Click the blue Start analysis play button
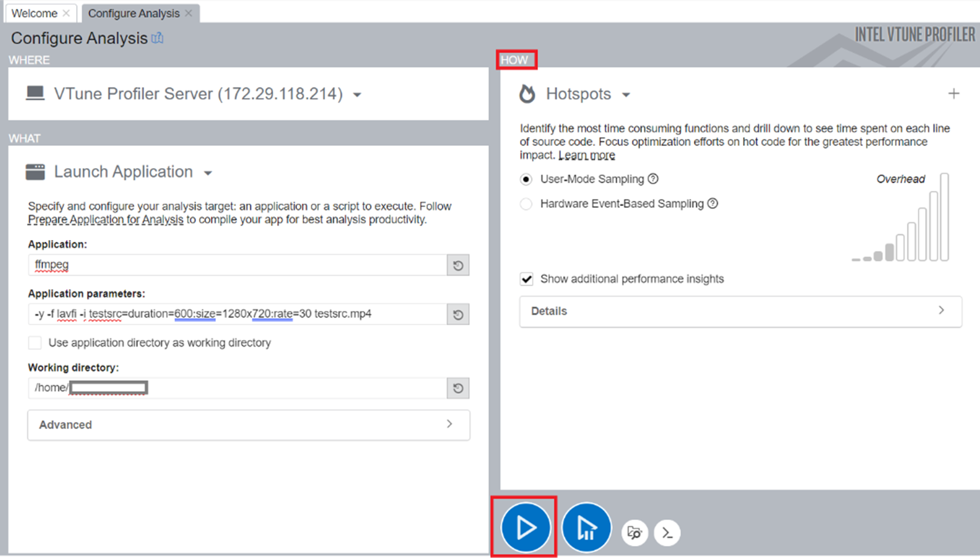This screenshot has height=558, width=980. 525,527
